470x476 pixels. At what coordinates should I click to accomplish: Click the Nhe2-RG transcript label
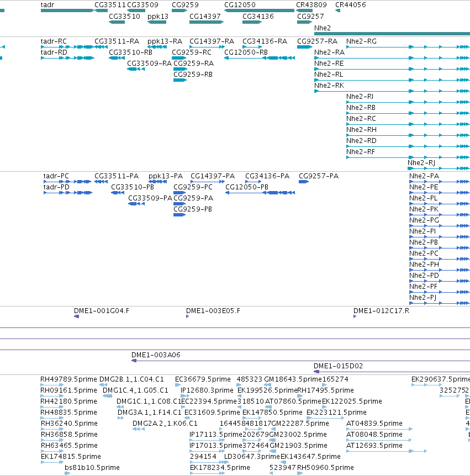(361, 41)
